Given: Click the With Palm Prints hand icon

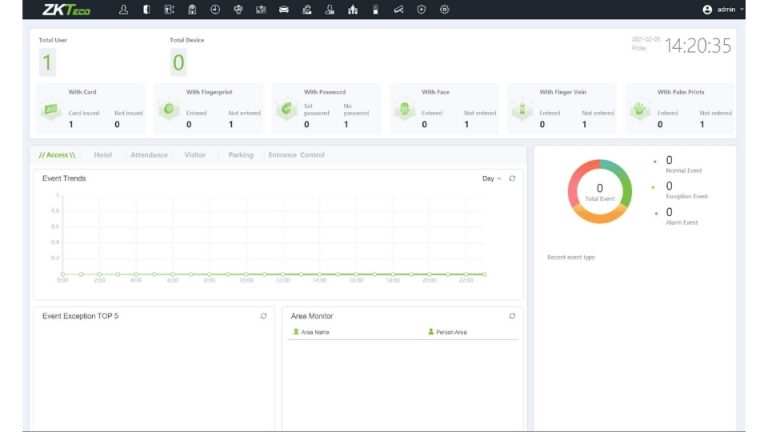Looking at the screenshot, I should click(640, 109).
